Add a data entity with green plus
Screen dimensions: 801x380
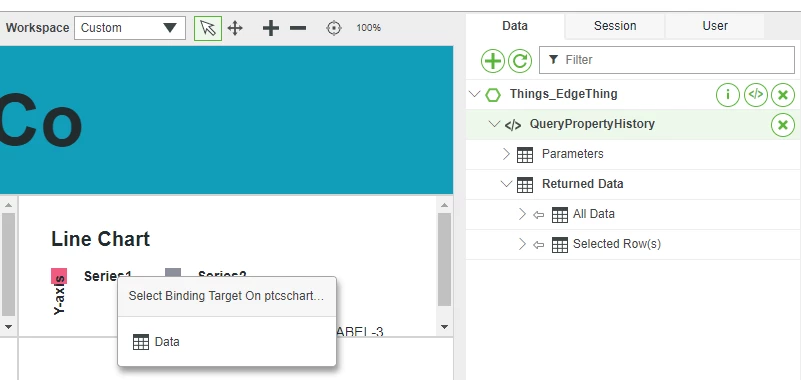(492, 61)
